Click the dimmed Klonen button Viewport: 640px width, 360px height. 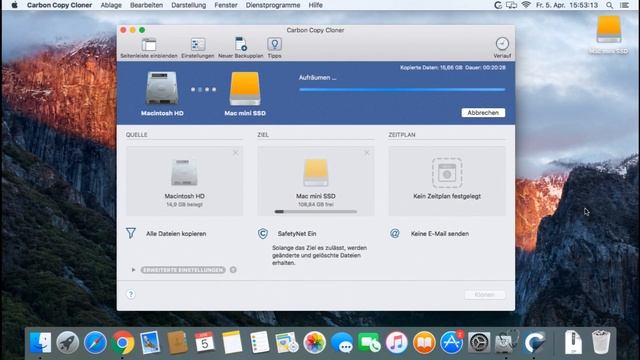click(x=484, y=295)
